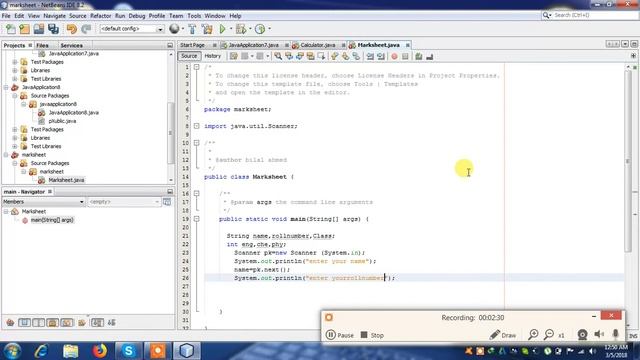Open Firefox from the taskbar
Image resolution: width=640 pixels, height=360 pixels.
[x=99, y=351]
